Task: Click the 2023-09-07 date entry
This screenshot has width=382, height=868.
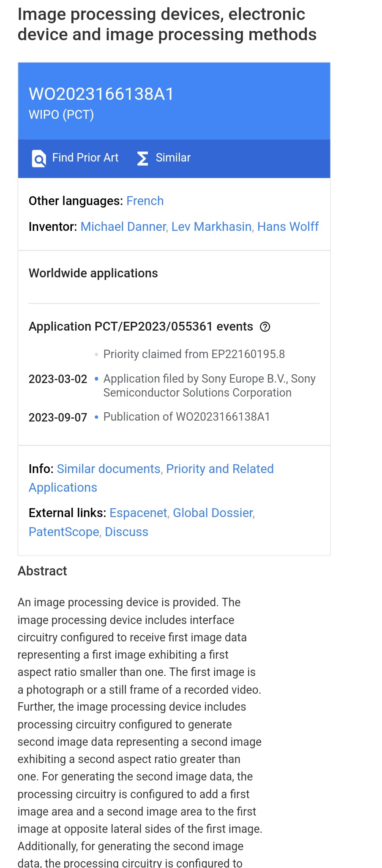Action: click(x=58, y=417)
